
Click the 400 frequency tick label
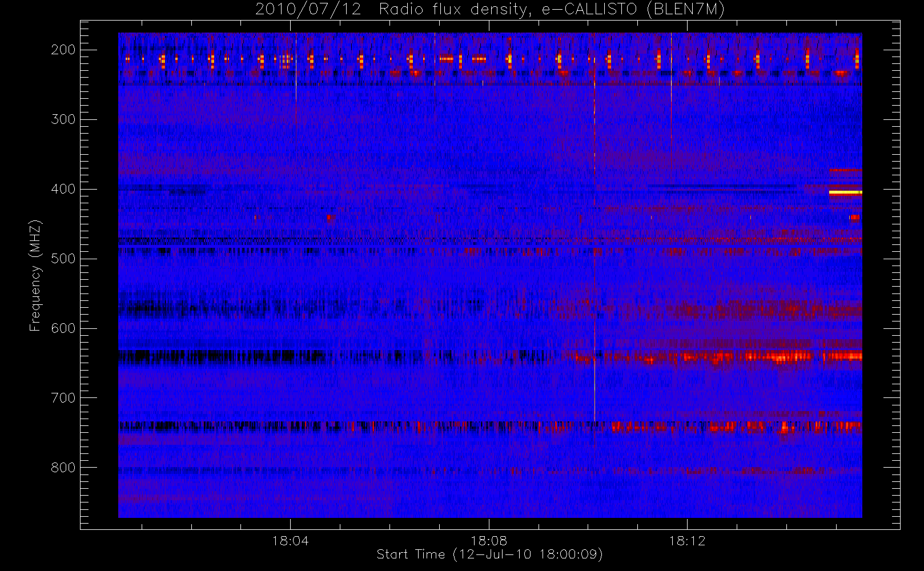pyautogui.click(x=63, y=189)
